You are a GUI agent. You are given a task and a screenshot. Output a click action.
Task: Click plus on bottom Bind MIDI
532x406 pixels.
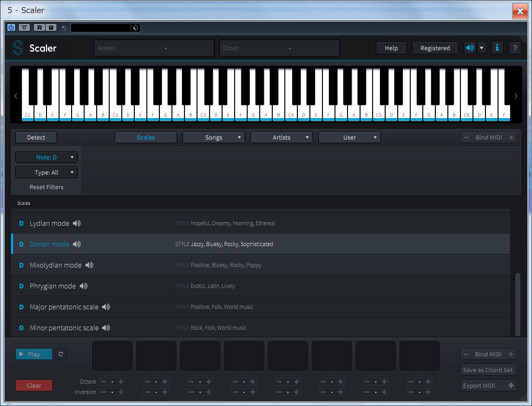point(511,354)
